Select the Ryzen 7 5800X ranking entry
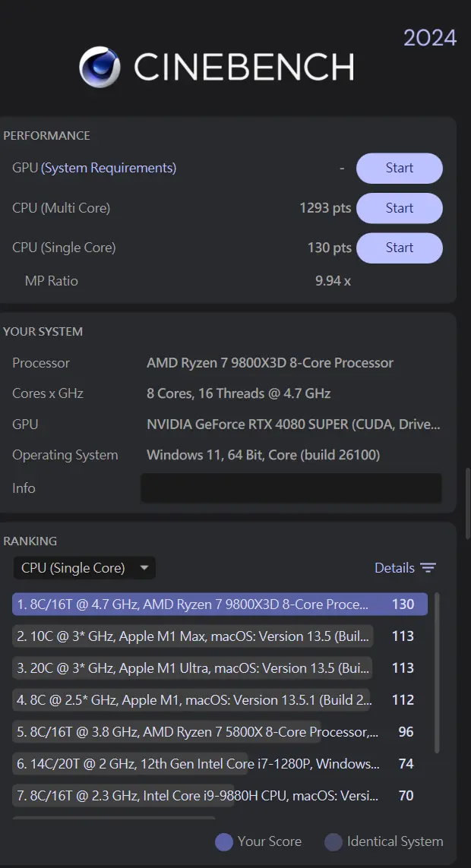Screen dimensions: 471x868 click(x=220, y=732)
